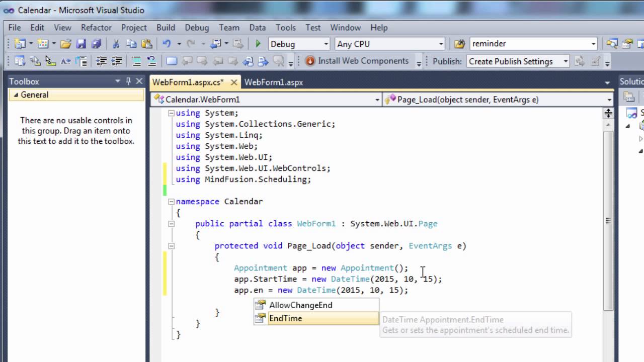Viewport: 644px width, 362px height.
Task: Open the Window menu
Action: 345,28
